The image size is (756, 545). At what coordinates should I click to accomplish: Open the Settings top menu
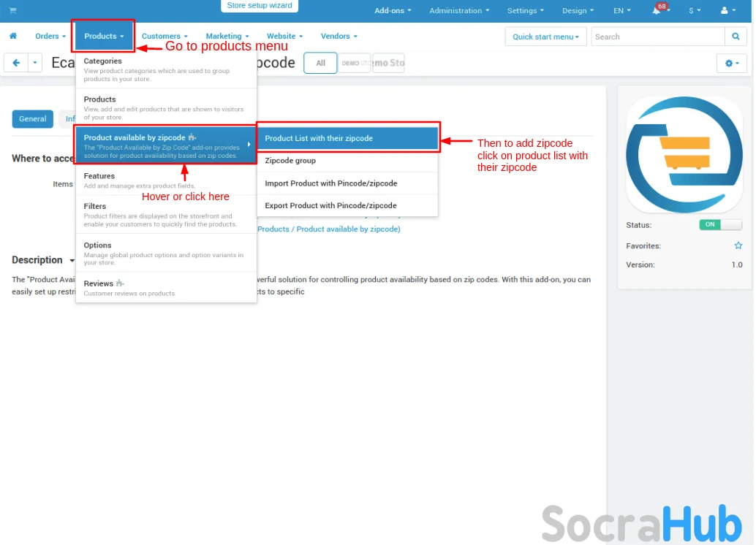click(525, 10)
